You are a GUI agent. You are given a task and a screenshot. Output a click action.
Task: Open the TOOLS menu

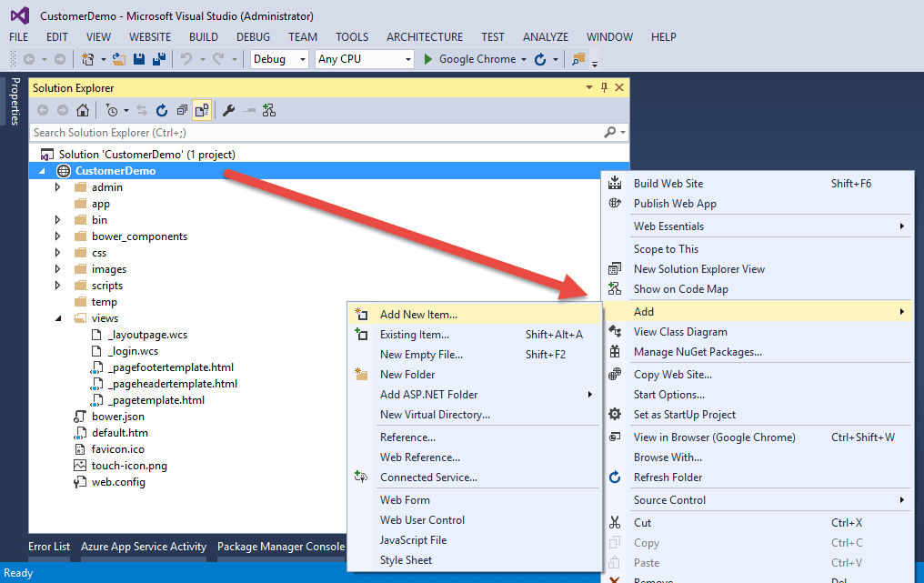tap(352, 37)
